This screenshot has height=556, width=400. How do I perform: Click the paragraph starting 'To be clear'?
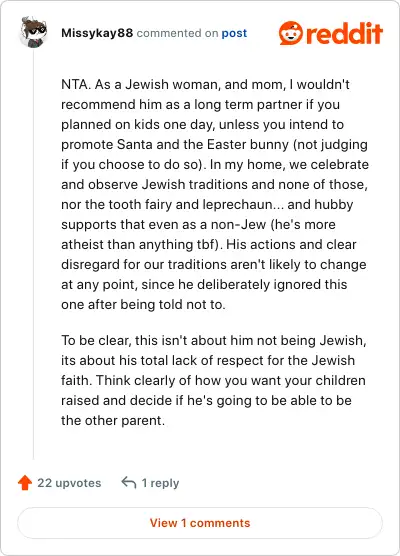coord(214,380)
